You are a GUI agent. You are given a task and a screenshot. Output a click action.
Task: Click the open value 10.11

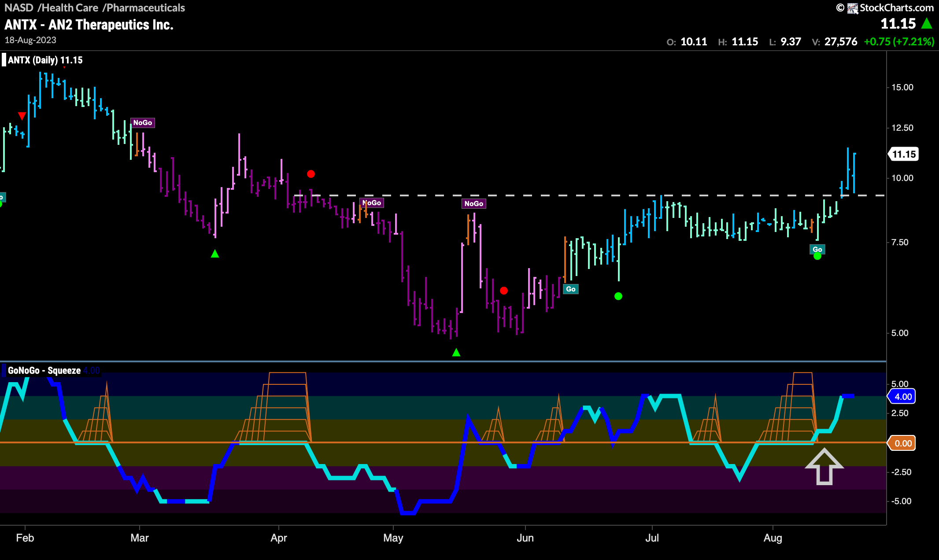(694, 42)
